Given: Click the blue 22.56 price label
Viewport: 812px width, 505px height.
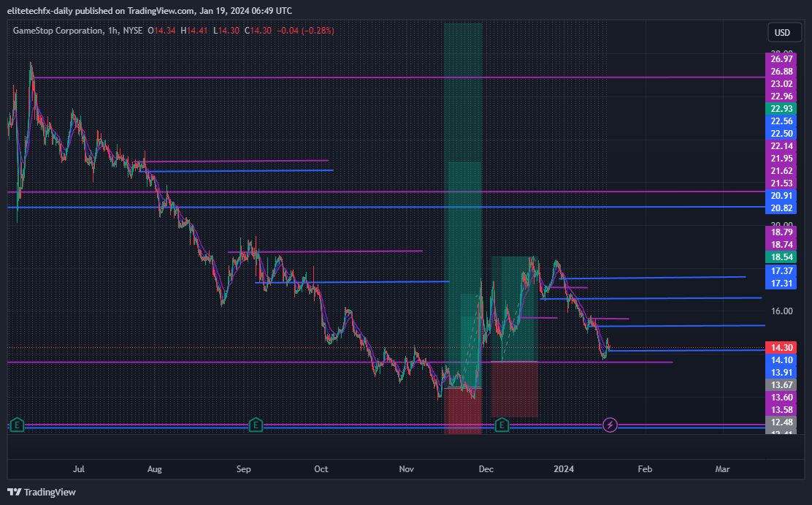Looking at the screenshot, I should point(781,121).
